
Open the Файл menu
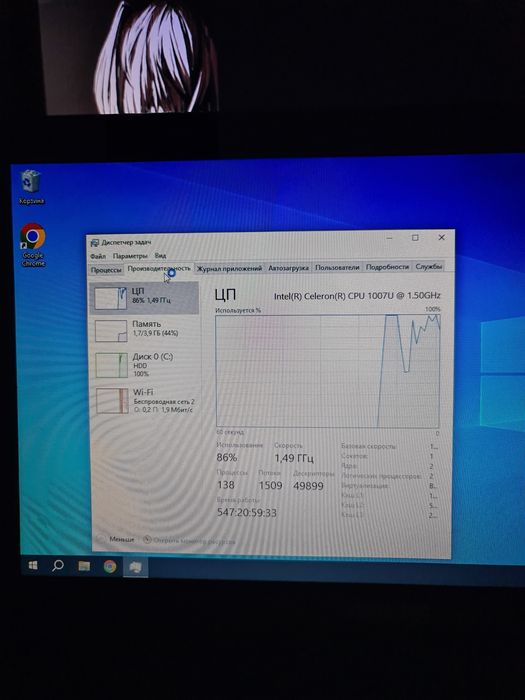(98, 256)
